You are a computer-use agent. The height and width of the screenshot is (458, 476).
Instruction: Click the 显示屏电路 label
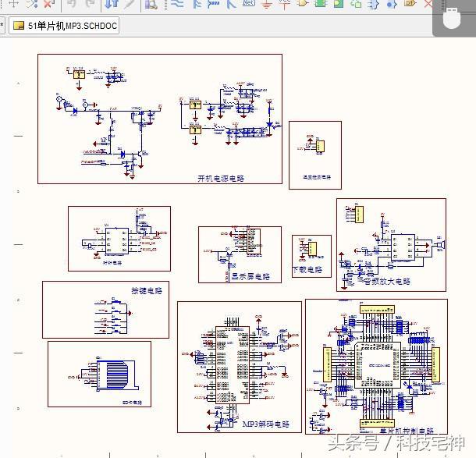[250, 276]
